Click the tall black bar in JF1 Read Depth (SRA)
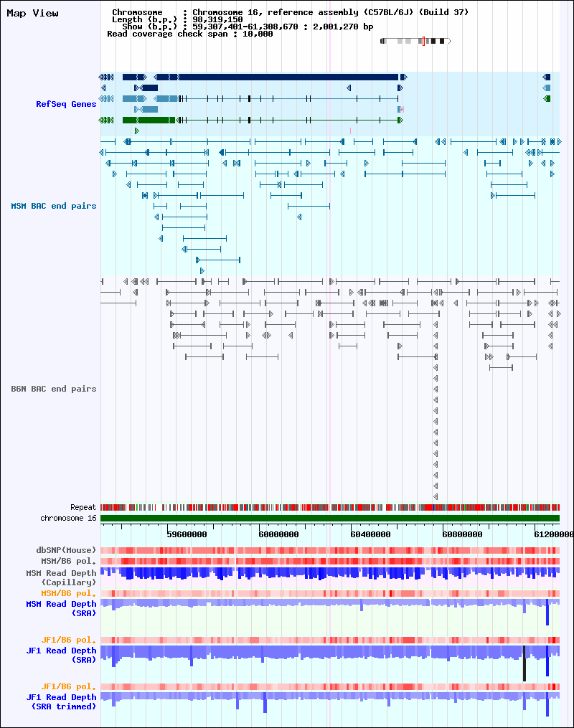The width and height of the screenshot is (574, 728). [x=524, y=663]
